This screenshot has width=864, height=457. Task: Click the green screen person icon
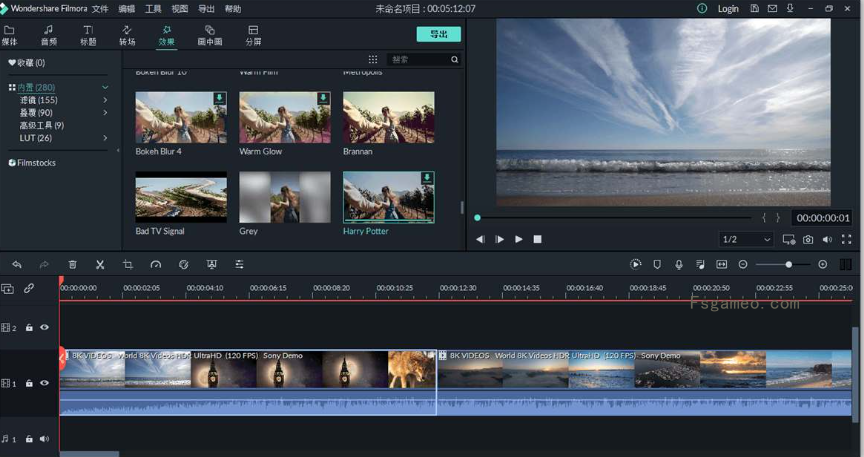click(212, 265)
